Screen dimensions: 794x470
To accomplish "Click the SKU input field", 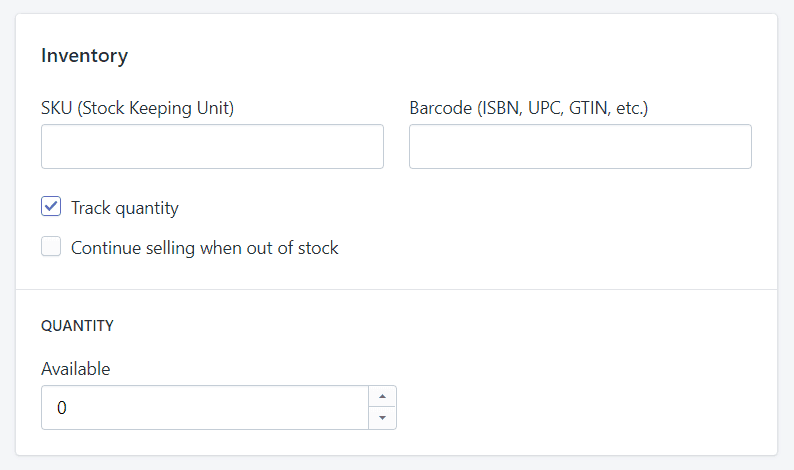I will (x=212, y=146).
